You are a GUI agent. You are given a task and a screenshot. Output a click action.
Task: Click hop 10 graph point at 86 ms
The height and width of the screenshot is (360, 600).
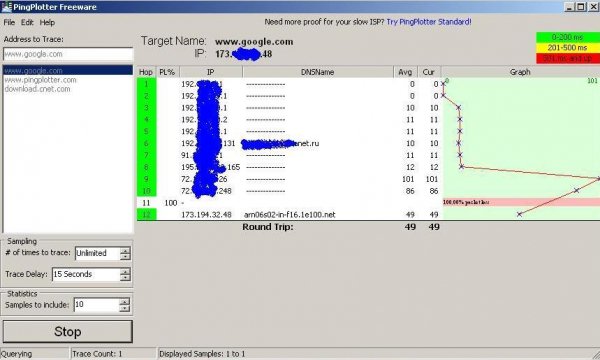click(x=576, y=190)
